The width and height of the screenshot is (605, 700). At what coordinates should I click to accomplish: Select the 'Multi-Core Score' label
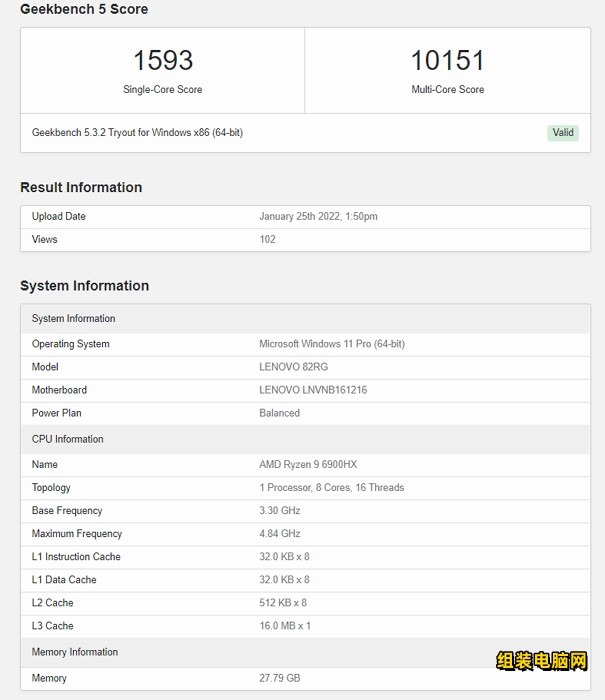[x=448, y=89]
